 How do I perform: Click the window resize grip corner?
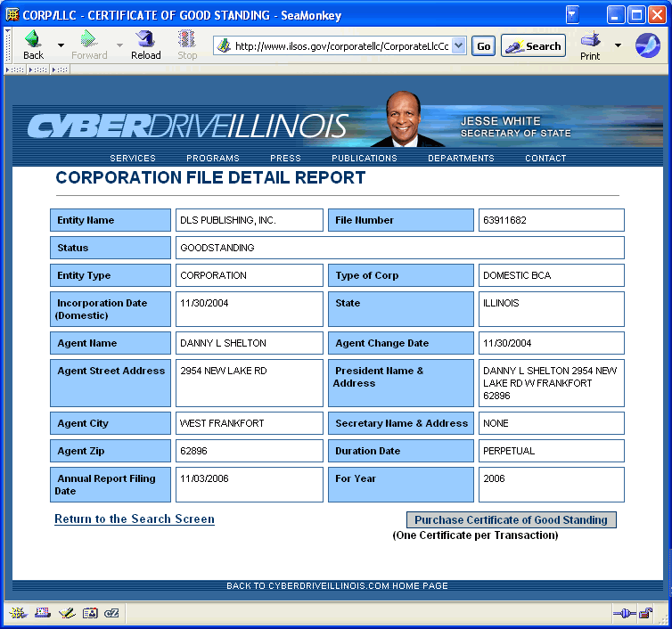(x=664, y=618)
